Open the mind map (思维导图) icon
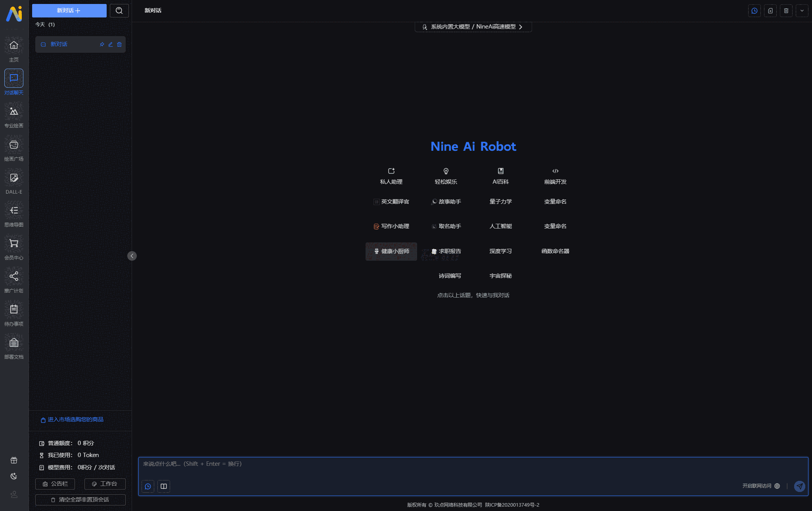This screenshot has height=511, width=812. point(14,211)
